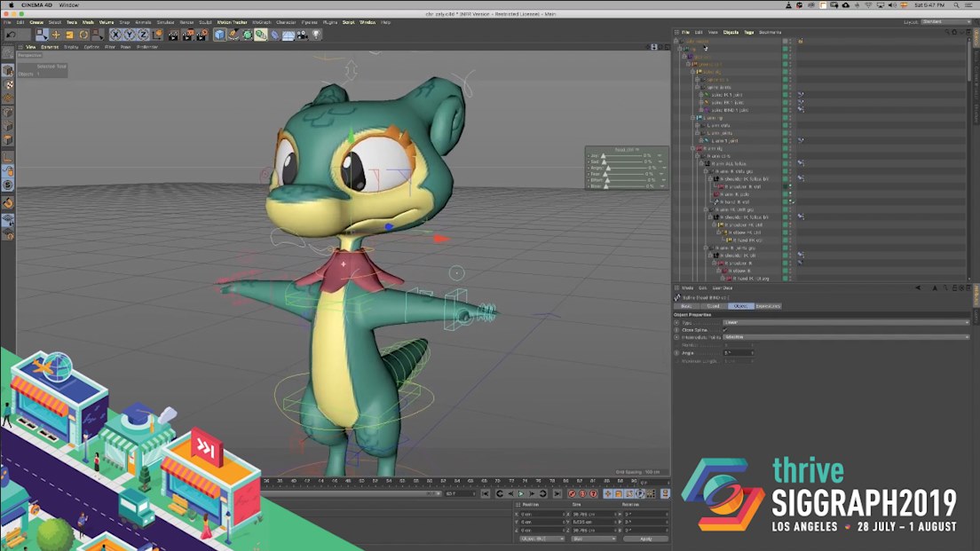Click the Apply button

point(645,539)
